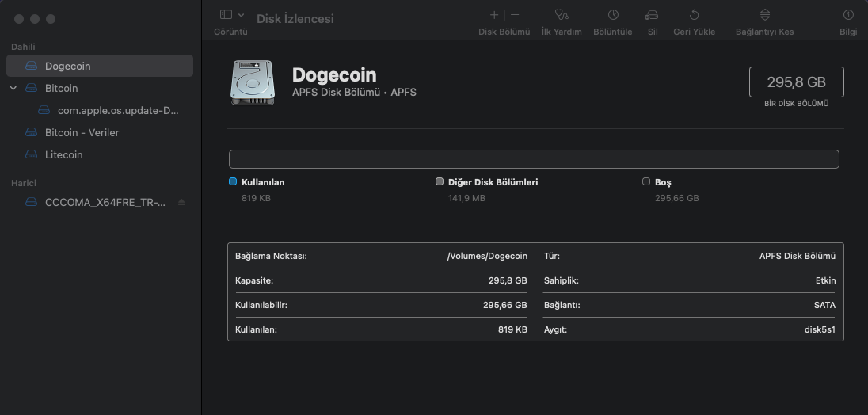868x415 pixels.
Task: Click the Bağlantıyı Kes unmount icon
Action: (x=764, y=15)
